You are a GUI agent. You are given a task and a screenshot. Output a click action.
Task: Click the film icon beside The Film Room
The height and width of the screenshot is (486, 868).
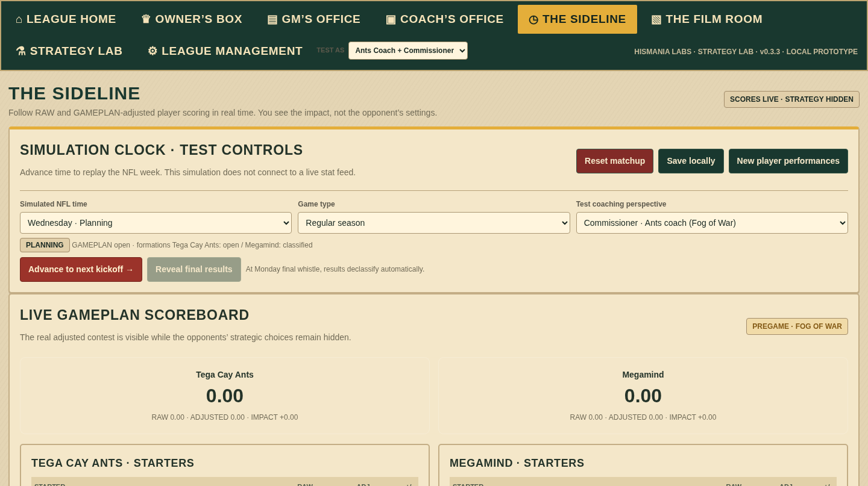(x=656, y=19)
